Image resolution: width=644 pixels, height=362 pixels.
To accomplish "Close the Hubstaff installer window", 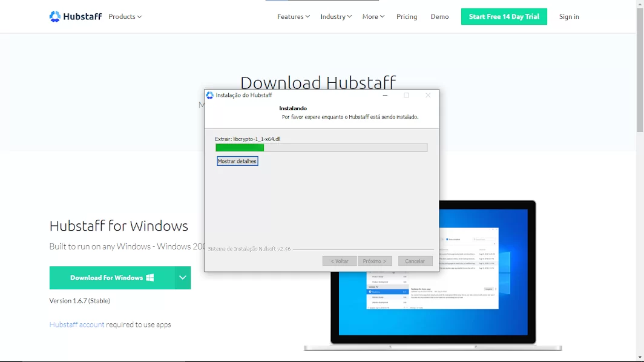I will [428, 95].
